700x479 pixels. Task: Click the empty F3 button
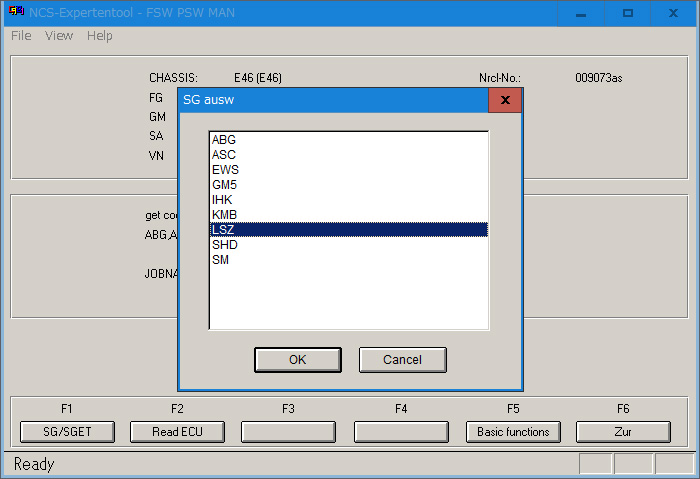288,432
